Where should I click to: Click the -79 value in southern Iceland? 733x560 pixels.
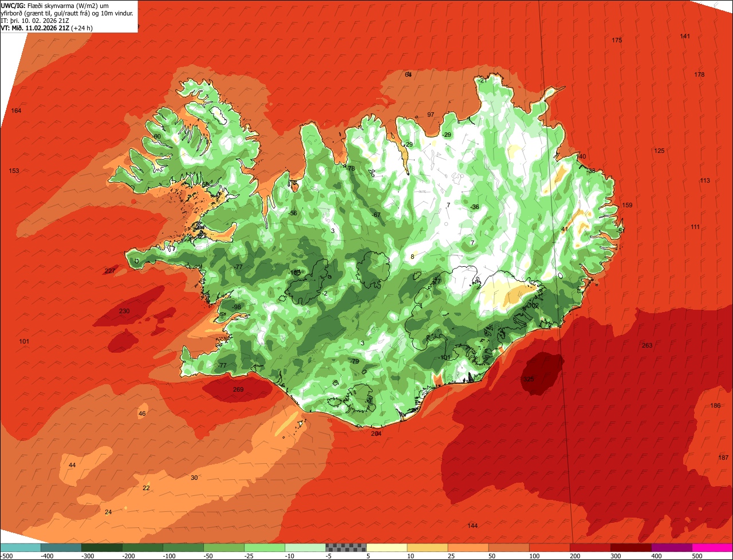(x=354, y=362)
